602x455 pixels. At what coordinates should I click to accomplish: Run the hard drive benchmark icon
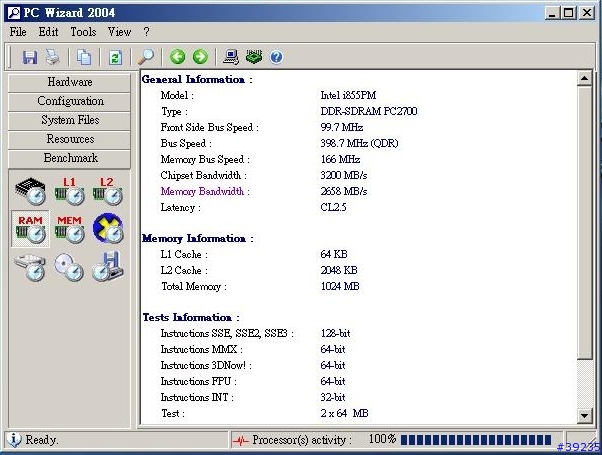[x=31, y=267]
